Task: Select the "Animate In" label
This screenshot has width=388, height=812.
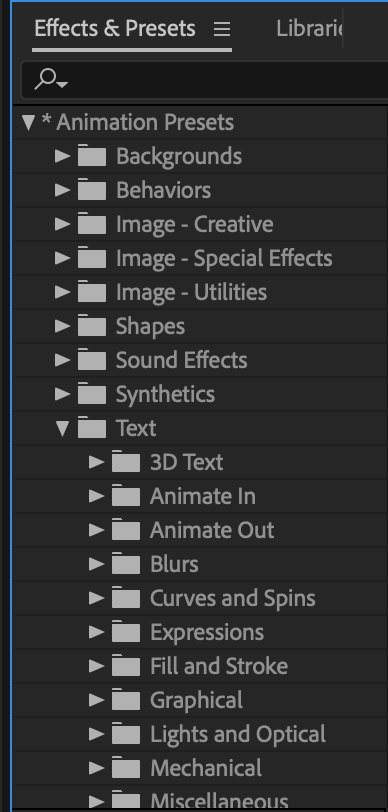Action: (x=203, y=496)
